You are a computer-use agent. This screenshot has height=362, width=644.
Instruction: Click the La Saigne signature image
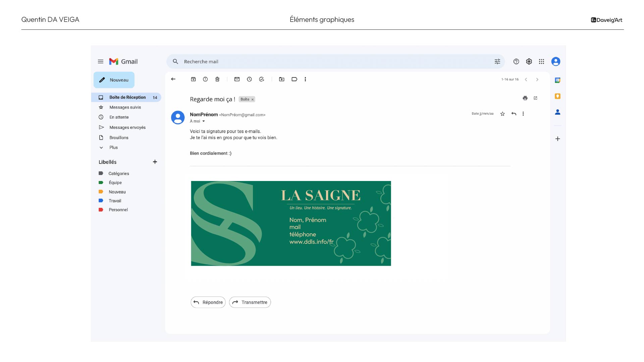click(291, 223)
